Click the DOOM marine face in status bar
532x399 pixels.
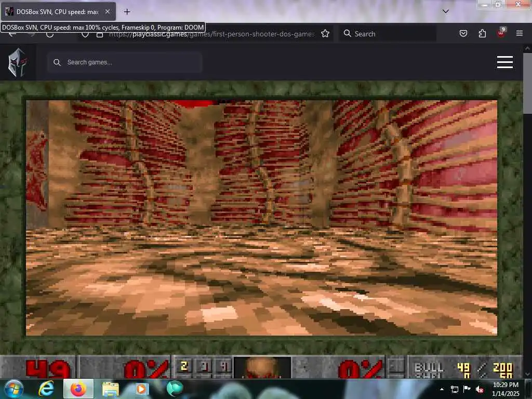click(262, 367)
